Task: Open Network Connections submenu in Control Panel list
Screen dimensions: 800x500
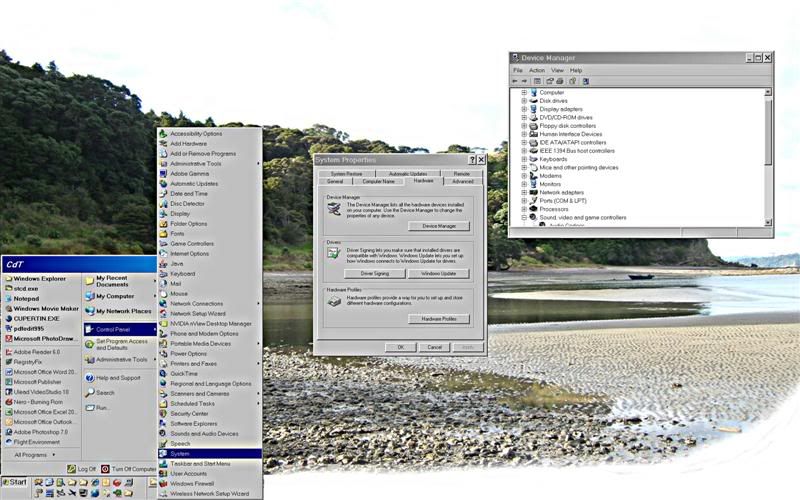Action: (210, 304)
